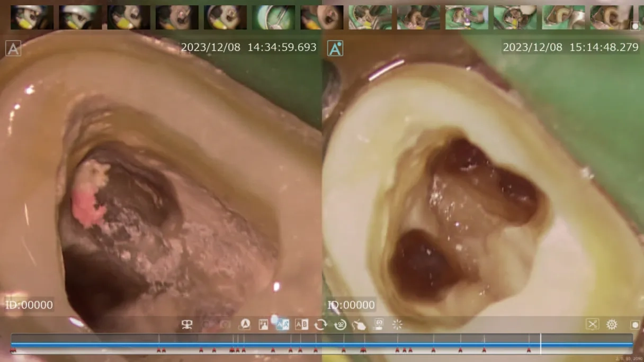Open the single image view icon
Screen dimensions: 644x362
point(263,324)
